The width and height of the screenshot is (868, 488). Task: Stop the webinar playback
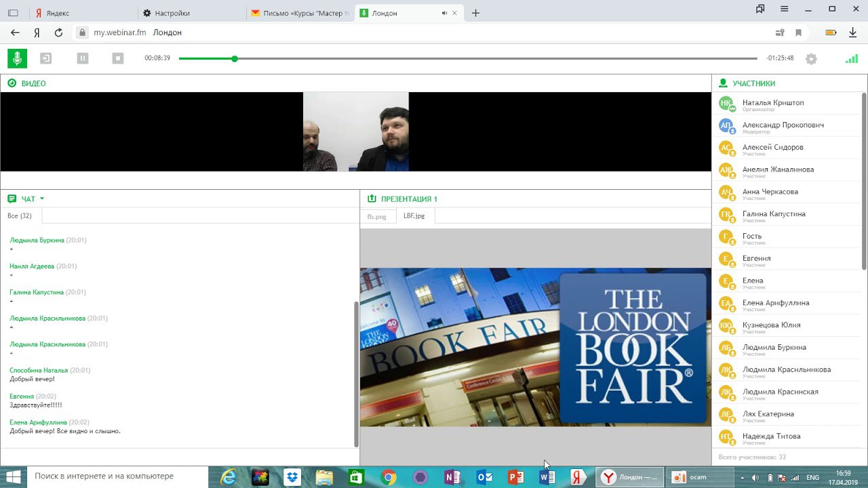tap(118, 58)
